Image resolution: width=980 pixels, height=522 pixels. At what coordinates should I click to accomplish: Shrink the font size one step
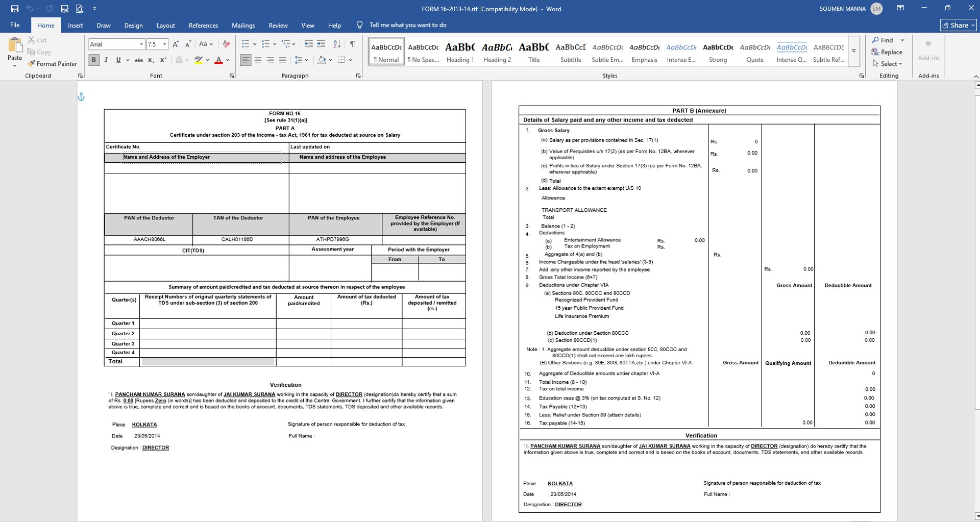pos(188,44)
